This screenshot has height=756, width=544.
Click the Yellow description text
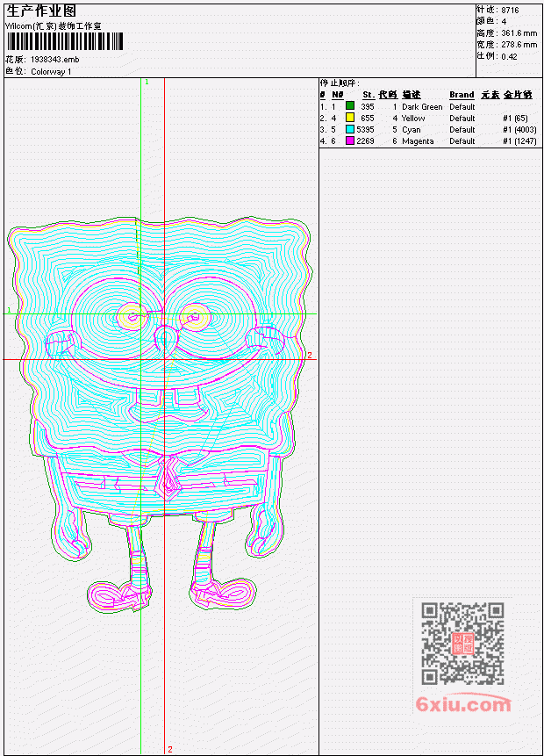pyautogui.click(x=413, y=119)
